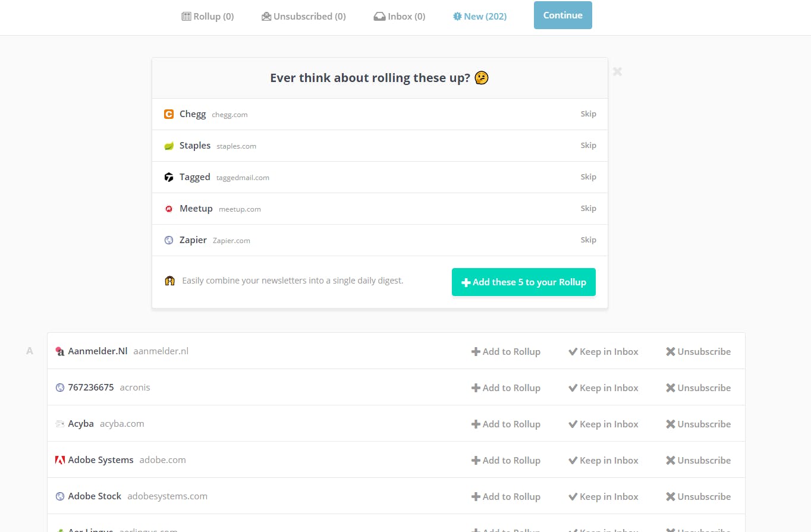Click the Tagged black logo icon

pyautogui.click(x=169, y=177)
